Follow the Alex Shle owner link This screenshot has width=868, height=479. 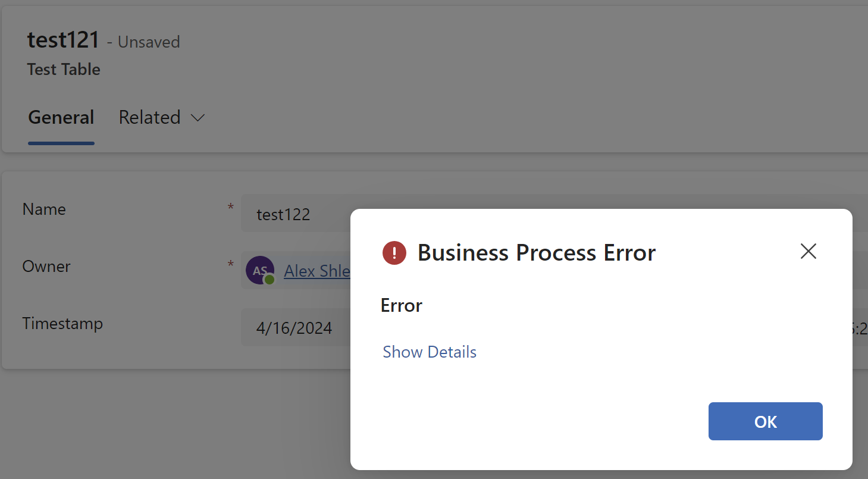tap(317, 271)
